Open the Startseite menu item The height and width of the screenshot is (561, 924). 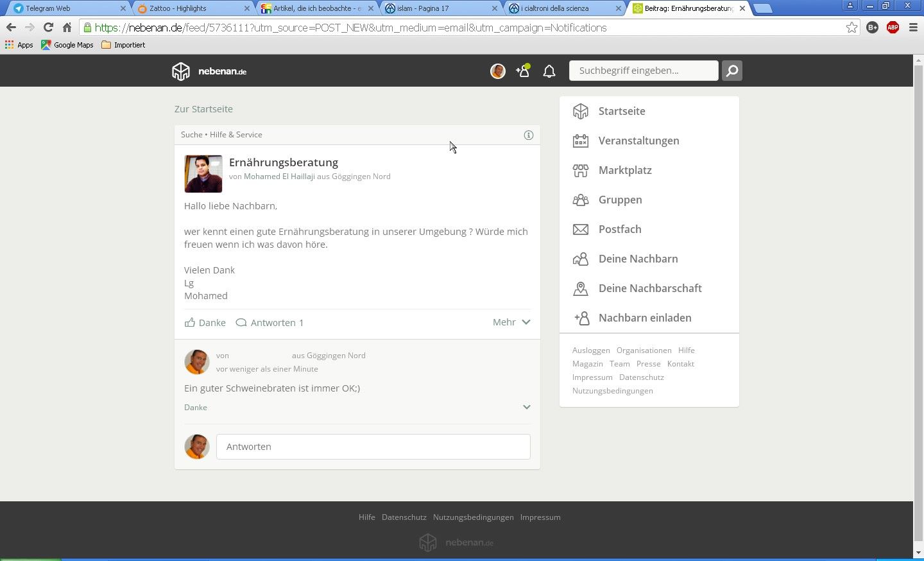(649, 111)
